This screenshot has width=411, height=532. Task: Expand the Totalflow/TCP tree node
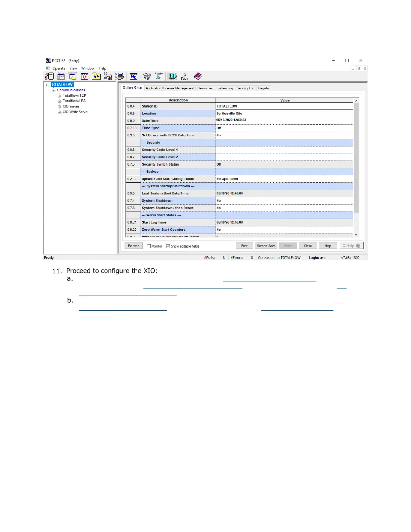59,96
